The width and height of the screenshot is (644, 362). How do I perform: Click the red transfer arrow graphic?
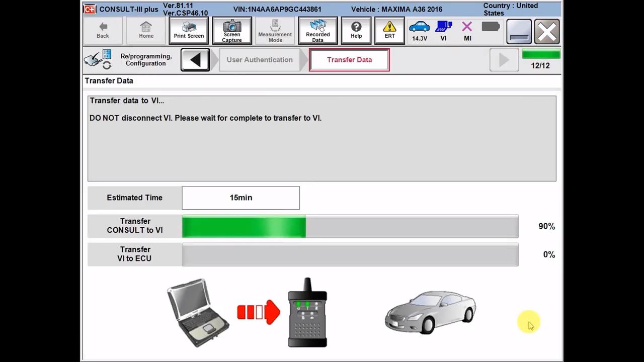[259, 312]
